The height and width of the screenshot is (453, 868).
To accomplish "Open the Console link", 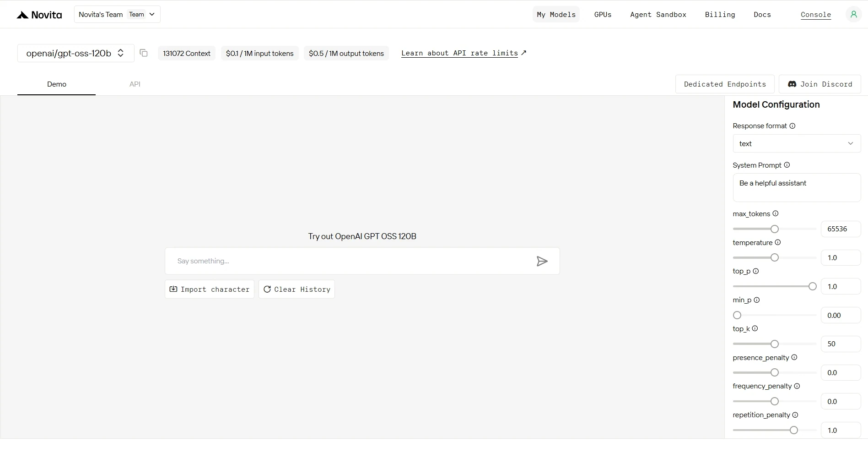I will pyautogui.click(x=816, y=15).
